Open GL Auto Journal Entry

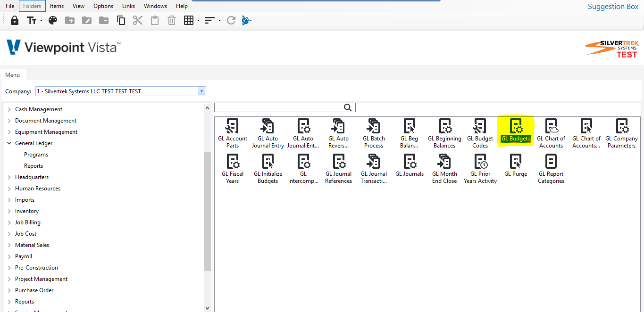(x=268, y=133)
